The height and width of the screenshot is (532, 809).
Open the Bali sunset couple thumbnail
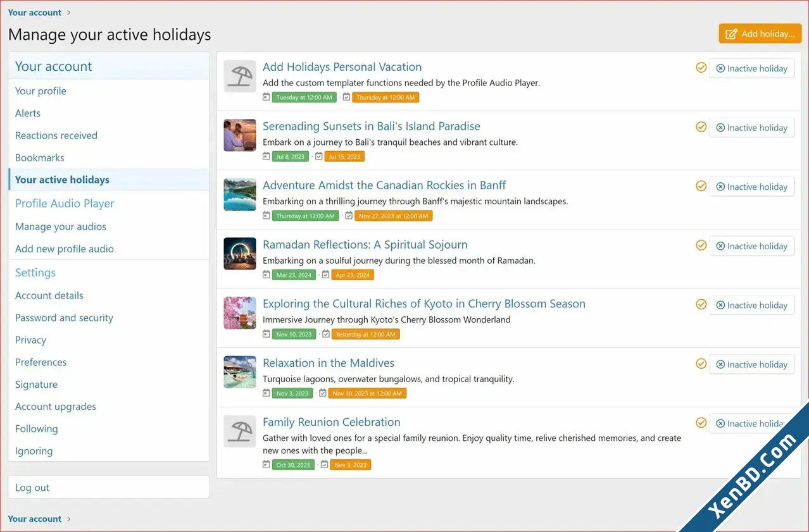tap(240, 135)
